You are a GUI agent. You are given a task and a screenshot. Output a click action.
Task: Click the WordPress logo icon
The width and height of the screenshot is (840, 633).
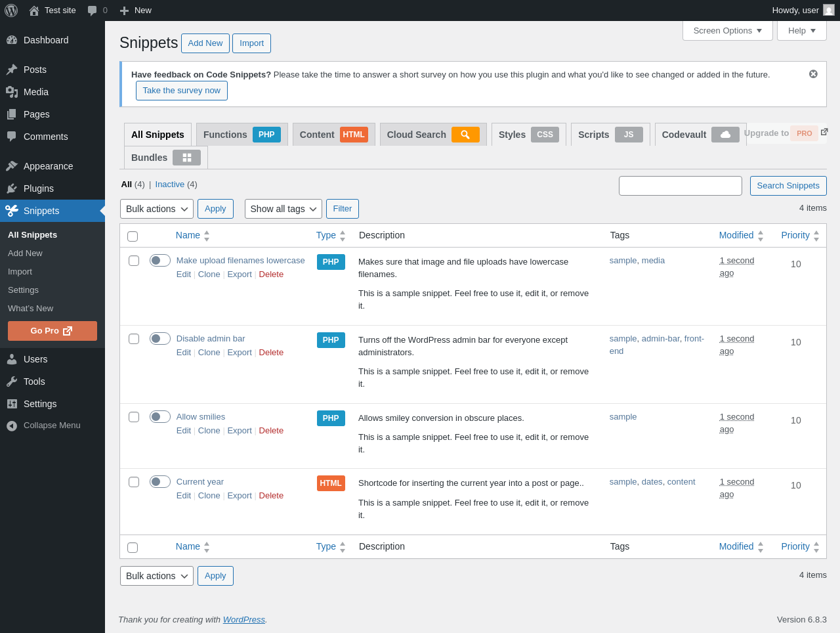[11, 11]
